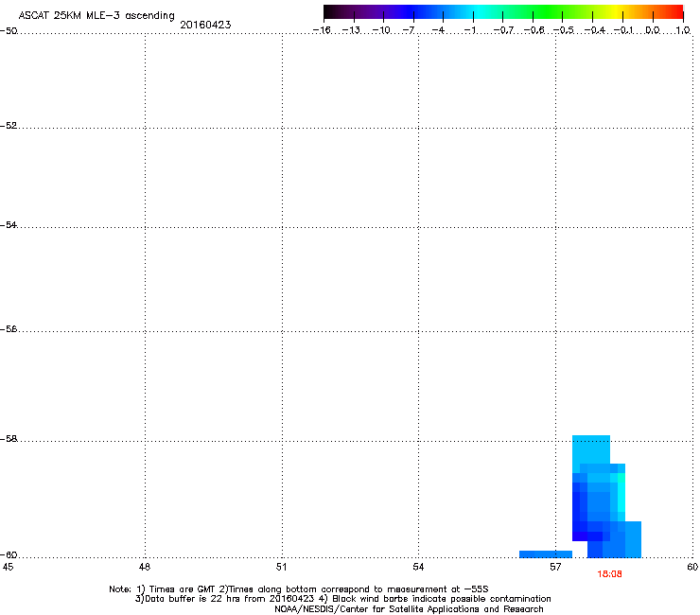Viewport: 700px width, 615px height.
Task: Click the note line starting "Note: 1) Times are GMT"
Action: [299, 589]
